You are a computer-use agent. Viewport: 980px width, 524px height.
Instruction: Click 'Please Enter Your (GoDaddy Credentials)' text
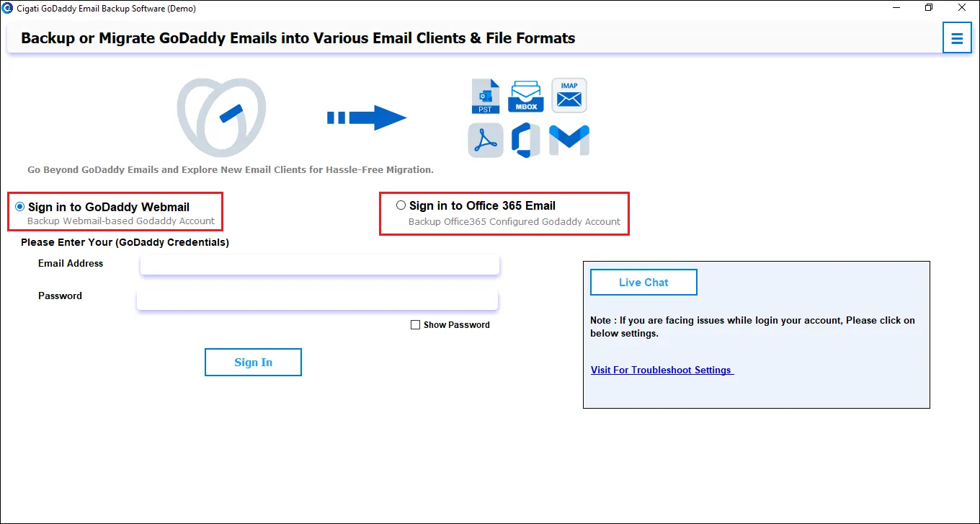[x=125, y=242]
